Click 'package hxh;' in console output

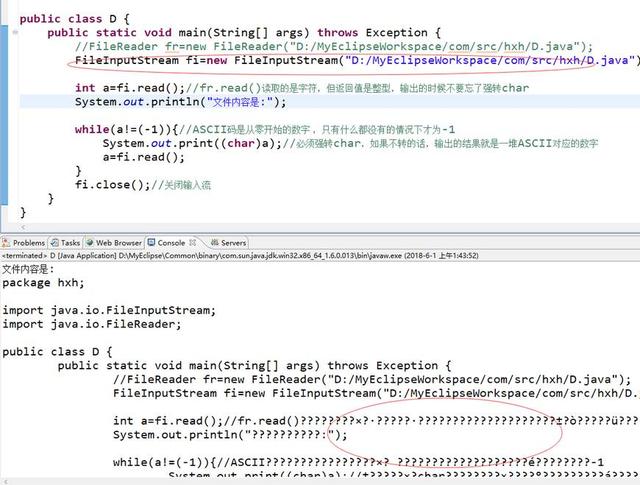point(43,283)
